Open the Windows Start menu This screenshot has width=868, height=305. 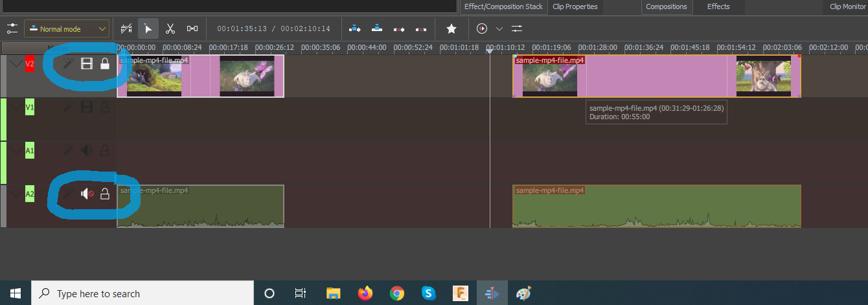click(x=16, y=293)
